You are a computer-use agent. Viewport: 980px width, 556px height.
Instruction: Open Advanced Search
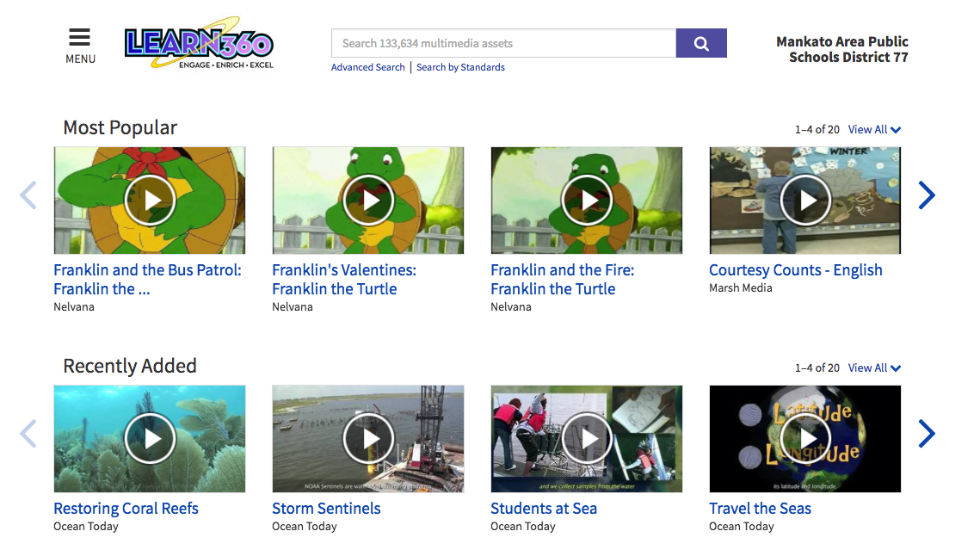pyautogui.click(x=367, y=67)
